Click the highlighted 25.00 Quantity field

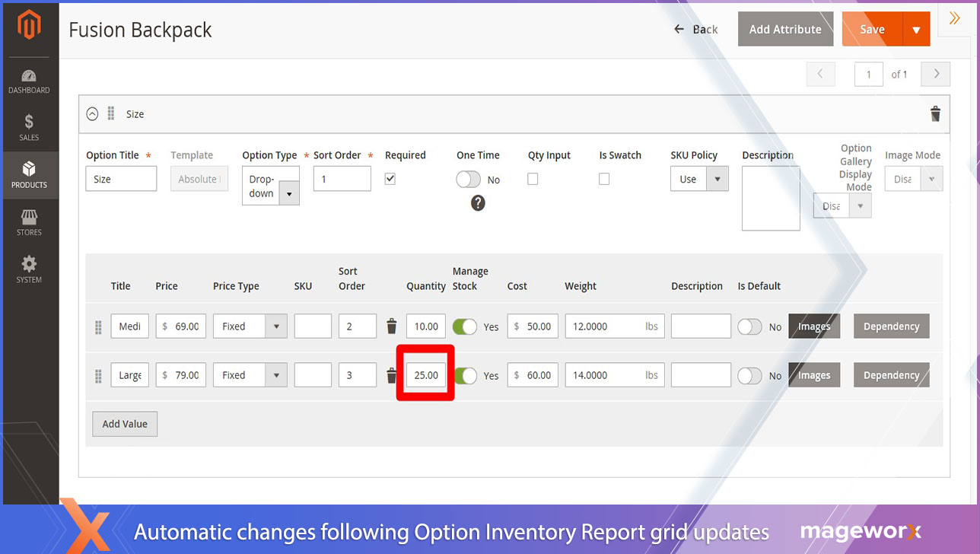(x=425, y=374)
